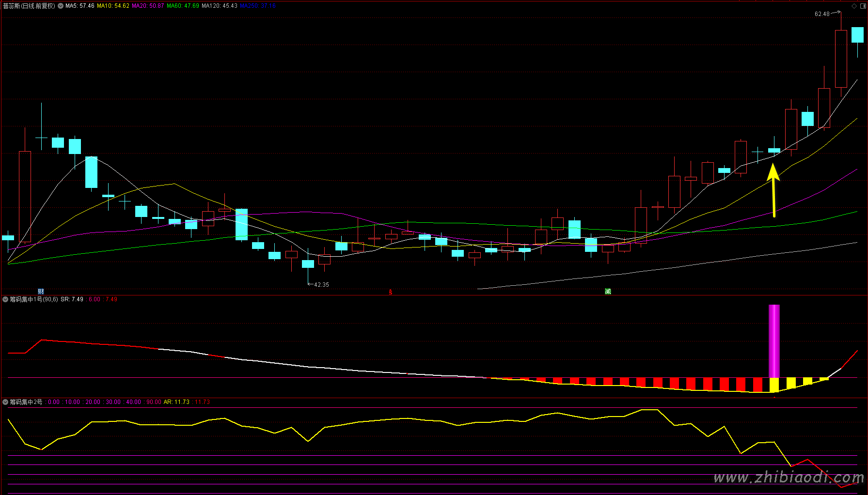Click the stock title 普蕊斯(日线.前复权)
The height and width of the screenshot is (495, 868).
[29, 6]
